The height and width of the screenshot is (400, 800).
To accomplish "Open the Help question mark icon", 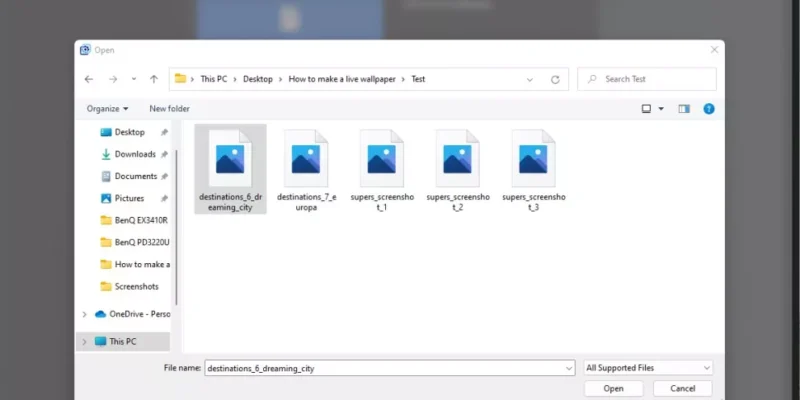I will pyautogui.click(x=709, y=108).
